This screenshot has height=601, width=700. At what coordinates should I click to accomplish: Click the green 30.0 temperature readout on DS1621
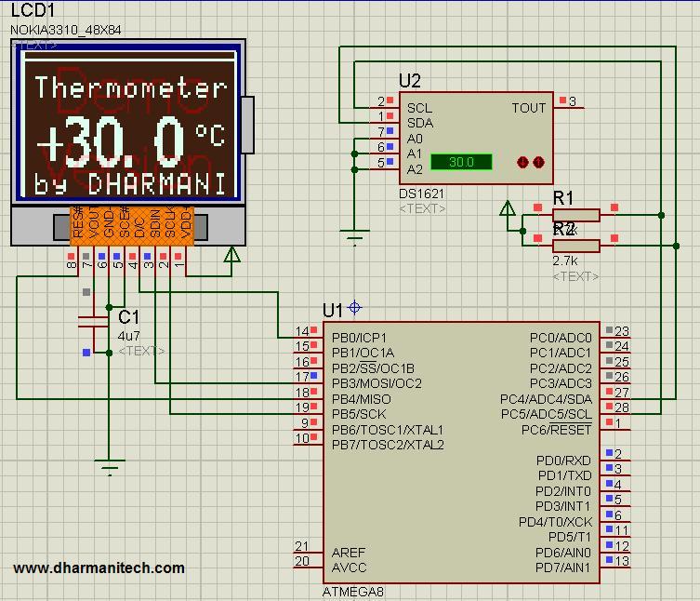(x=461, y=162)
